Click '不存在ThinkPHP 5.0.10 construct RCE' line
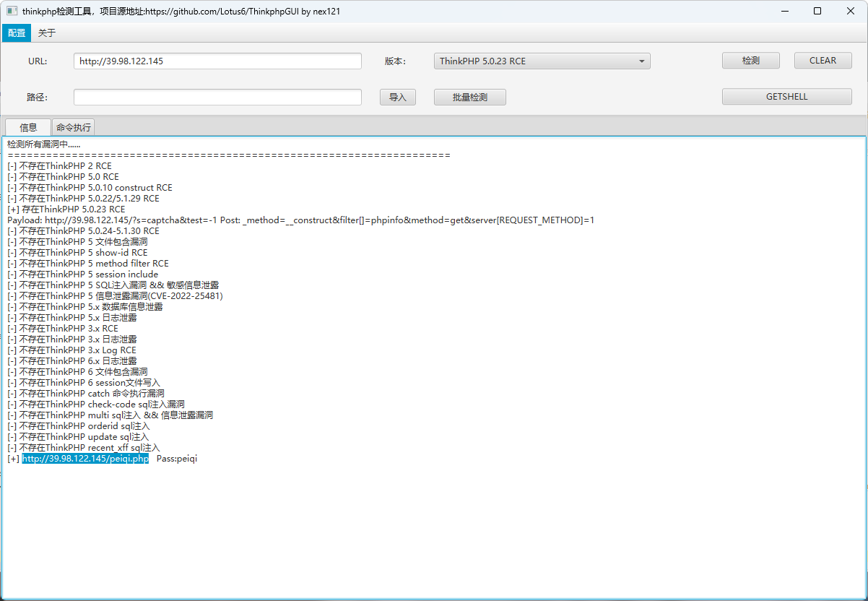Viewport: 868px width, 601px height. [x=90, y=188]
